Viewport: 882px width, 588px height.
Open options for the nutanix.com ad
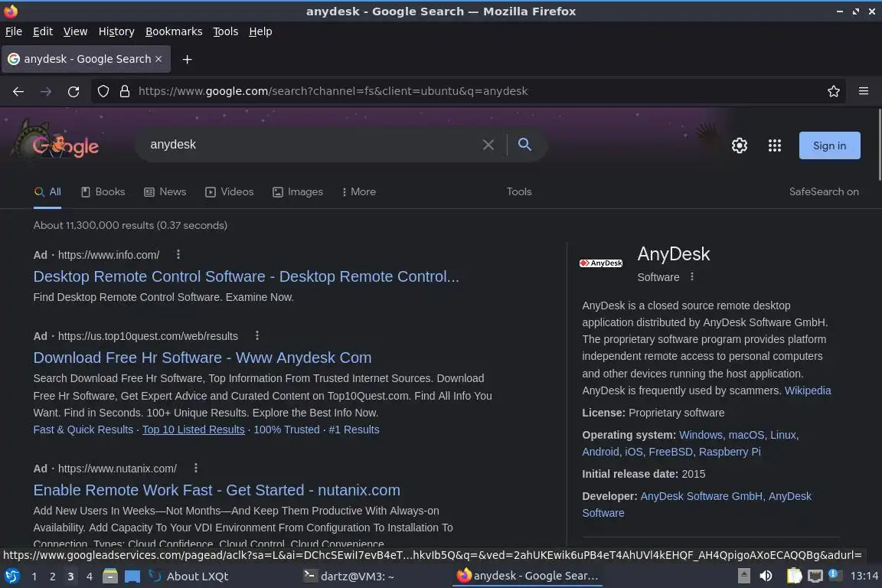point(195,468)
